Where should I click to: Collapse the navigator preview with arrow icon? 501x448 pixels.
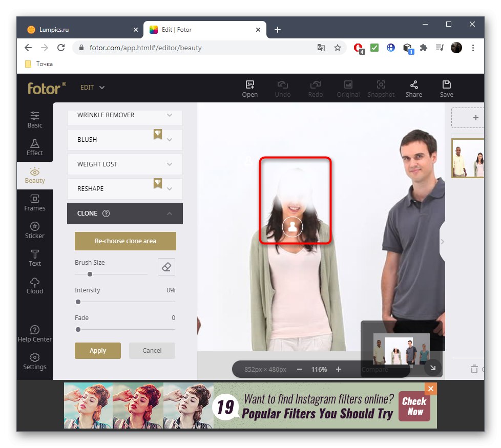(433, 368)
